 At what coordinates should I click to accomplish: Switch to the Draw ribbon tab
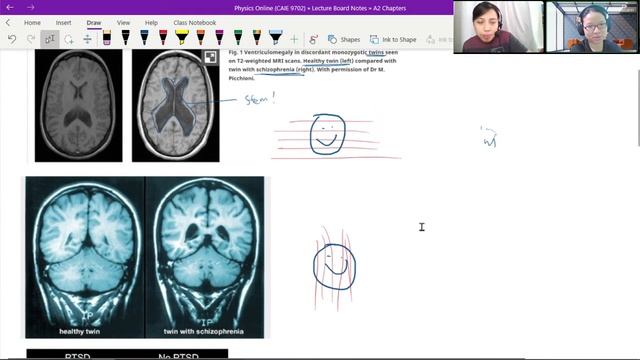(x=94, y=23)
